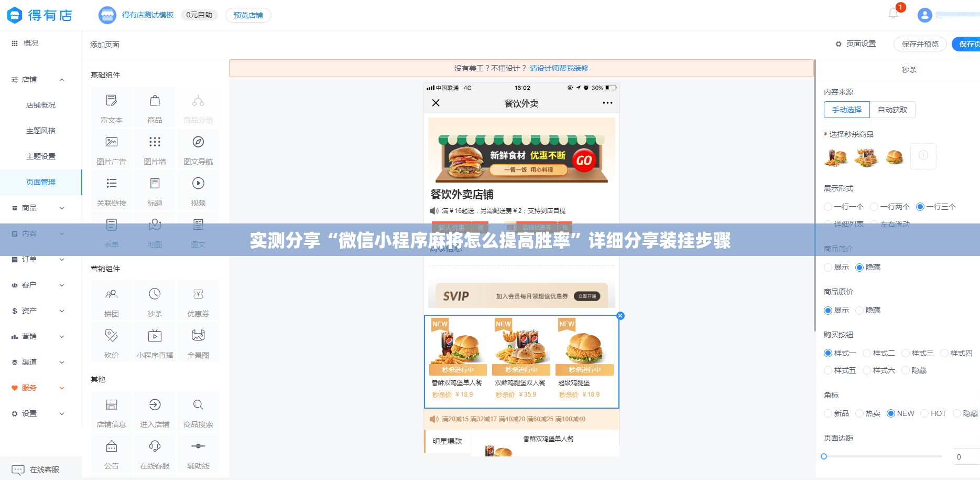Adjust the 页面边距 slider handle
This screenshot has height=480, width=980.
point(824,456)
